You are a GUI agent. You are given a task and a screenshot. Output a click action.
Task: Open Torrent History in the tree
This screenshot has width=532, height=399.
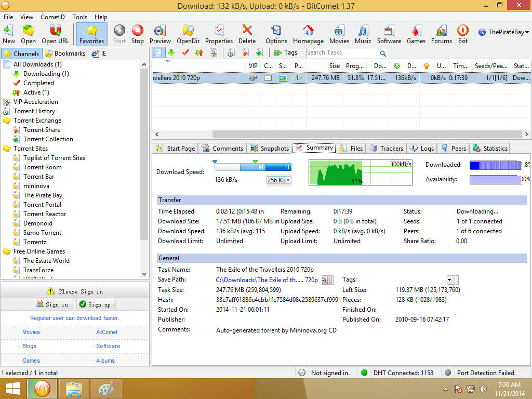coord(34,111)
